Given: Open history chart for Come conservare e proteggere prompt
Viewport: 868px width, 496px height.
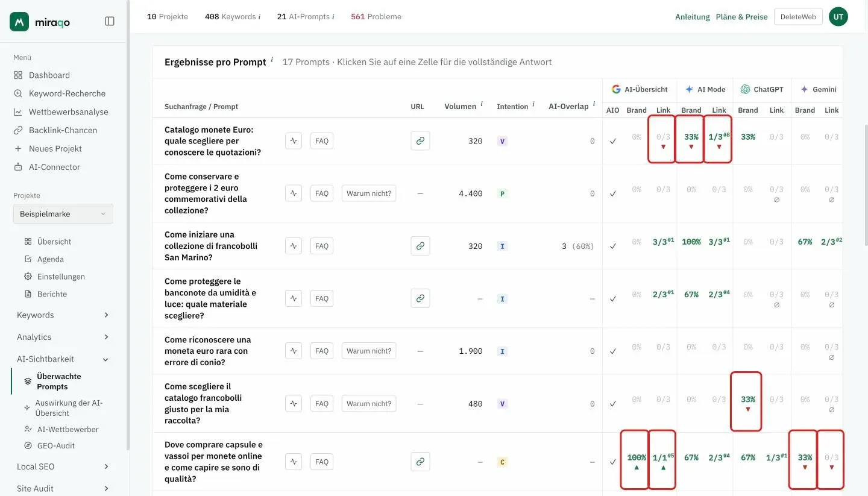Looking at the screenshot, I should (x=294, y=193).
